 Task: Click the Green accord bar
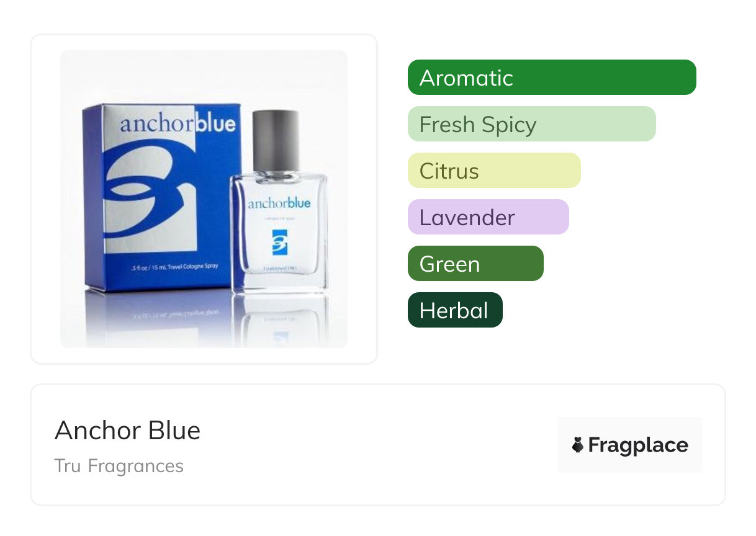coord(475,264)
